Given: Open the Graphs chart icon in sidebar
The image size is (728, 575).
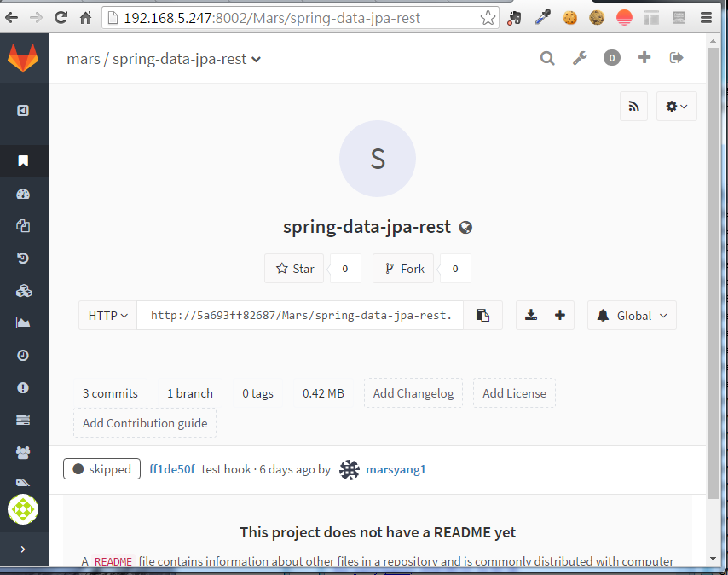Looking at the screenshot, I should 23,322.
